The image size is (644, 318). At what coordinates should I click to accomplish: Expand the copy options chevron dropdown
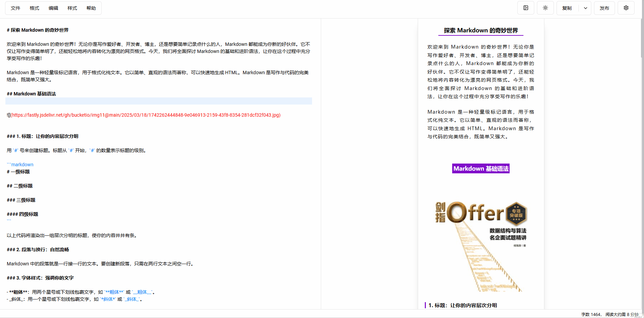585,8
